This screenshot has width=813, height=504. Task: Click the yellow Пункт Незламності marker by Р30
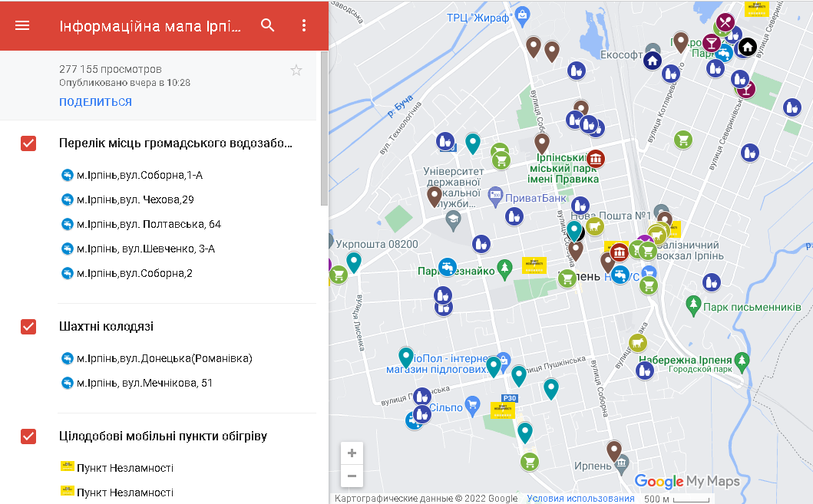coord(502,410)
